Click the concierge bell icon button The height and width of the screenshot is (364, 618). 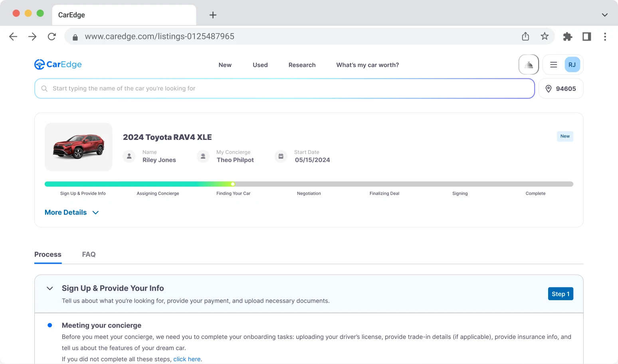[529, 65]
